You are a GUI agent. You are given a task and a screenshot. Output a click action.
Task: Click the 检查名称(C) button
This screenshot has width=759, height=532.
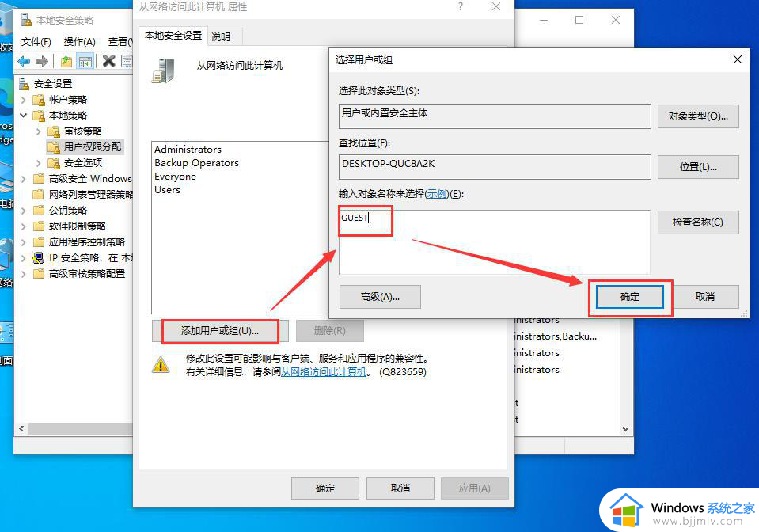(x=698, y=222)
